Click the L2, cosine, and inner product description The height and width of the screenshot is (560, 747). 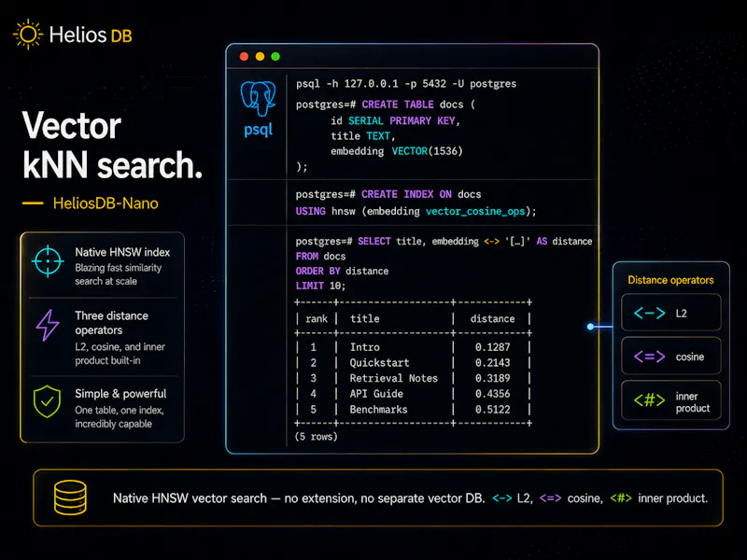[120, 354]
